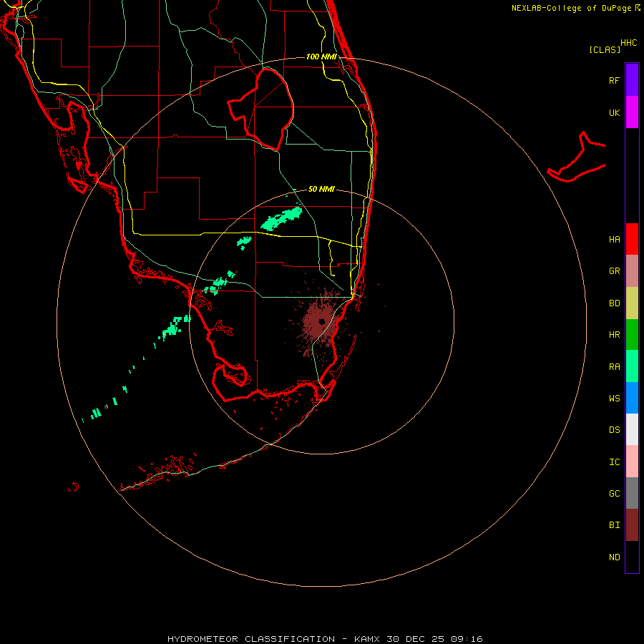Click the "100 NMI" range ring label
Screen dimensions: 644x644
[321, 57]
